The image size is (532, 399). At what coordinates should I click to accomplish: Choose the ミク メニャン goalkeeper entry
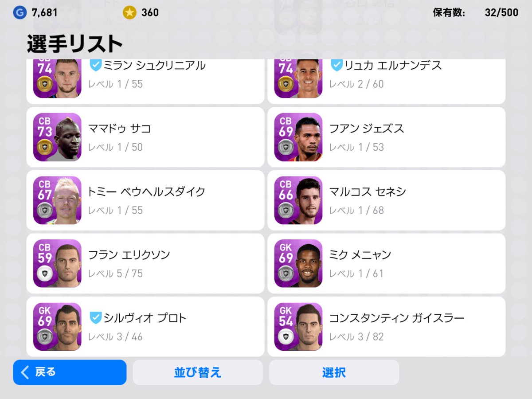[x=387, y=263]
